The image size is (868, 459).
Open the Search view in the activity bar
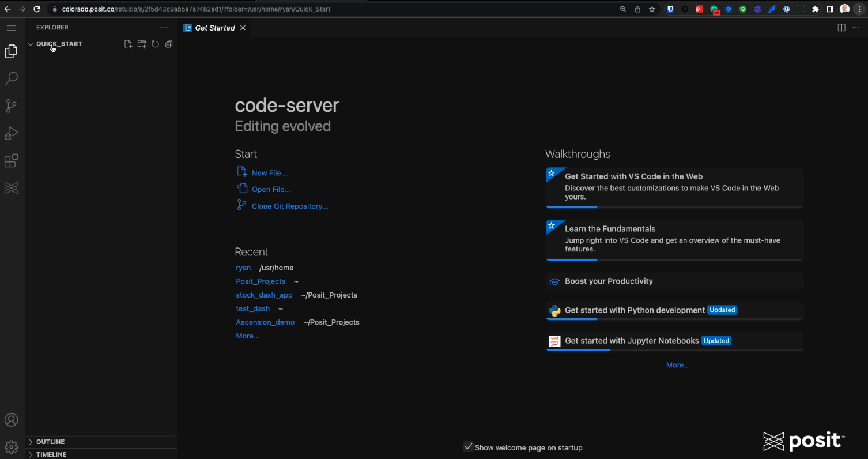(x=12, y=78)
